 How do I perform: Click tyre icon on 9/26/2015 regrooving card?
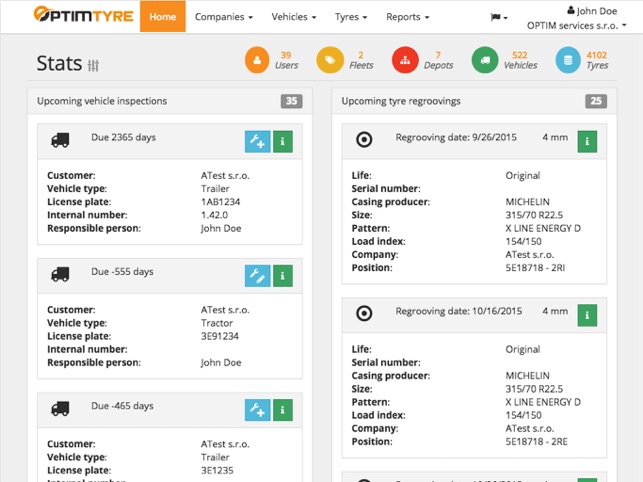364,139
